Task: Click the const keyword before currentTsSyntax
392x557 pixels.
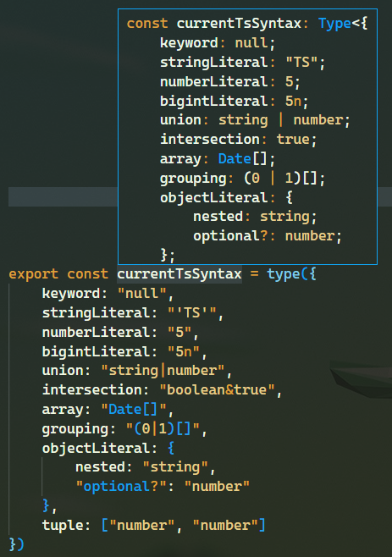Action: [x=87, y=274]
